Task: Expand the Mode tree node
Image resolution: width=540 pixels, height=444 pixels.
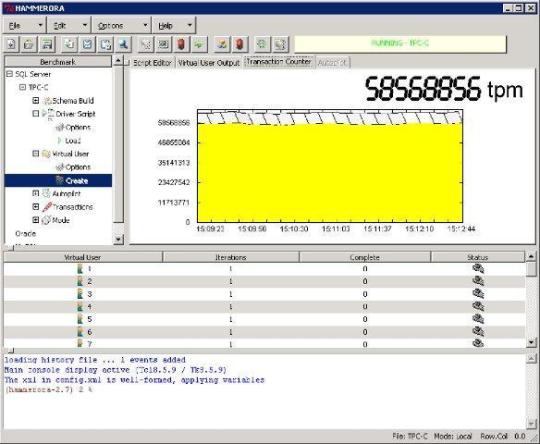Action: point(35,220)
